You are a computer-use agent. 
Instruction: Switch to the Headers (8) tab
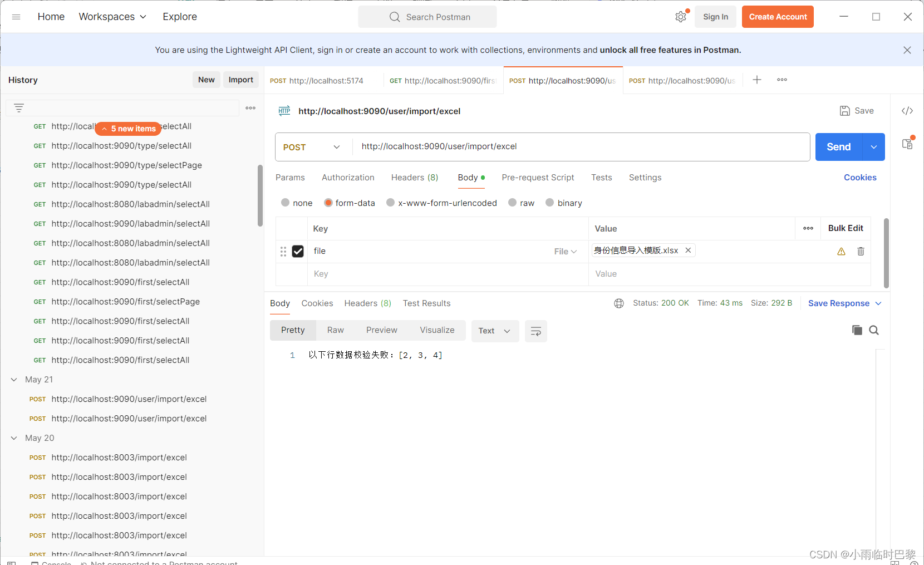point(414,177)
